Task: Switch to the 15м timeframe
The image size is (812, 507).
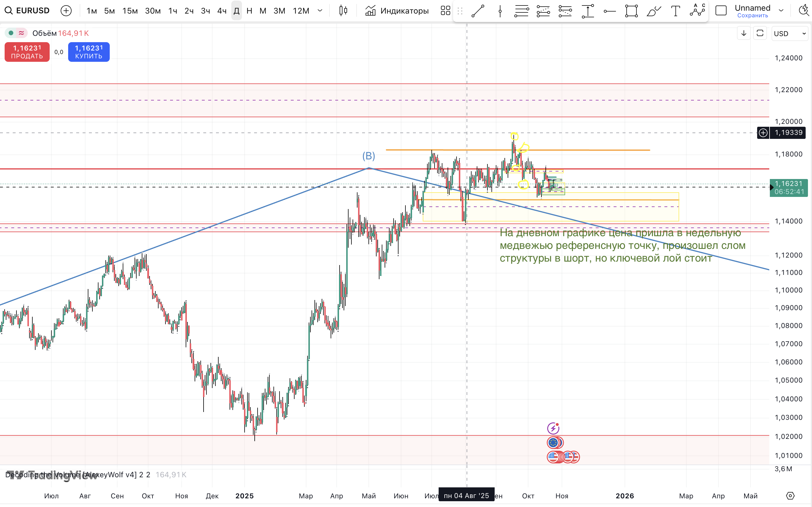Action: click(130, 11)
